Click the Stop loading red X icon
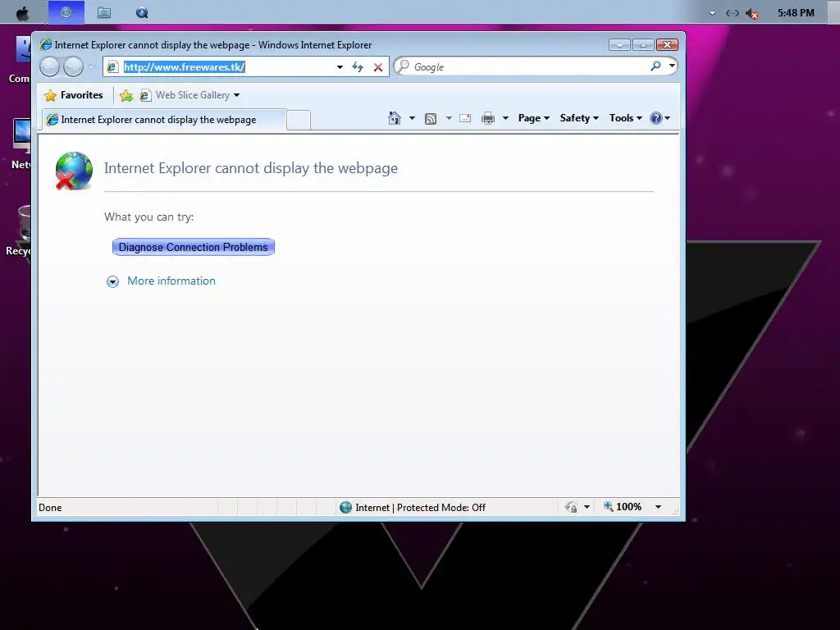The image size is (840, 630). point(378,67)
